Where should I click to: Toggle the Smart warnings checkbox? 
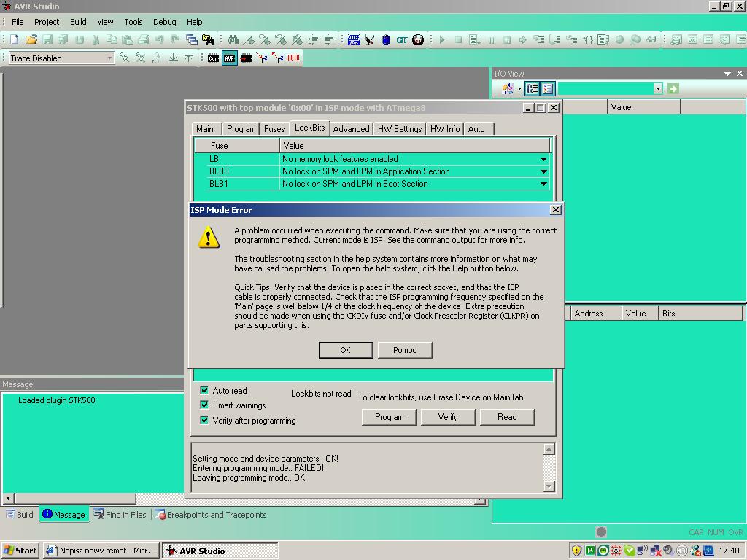point(204,405)
